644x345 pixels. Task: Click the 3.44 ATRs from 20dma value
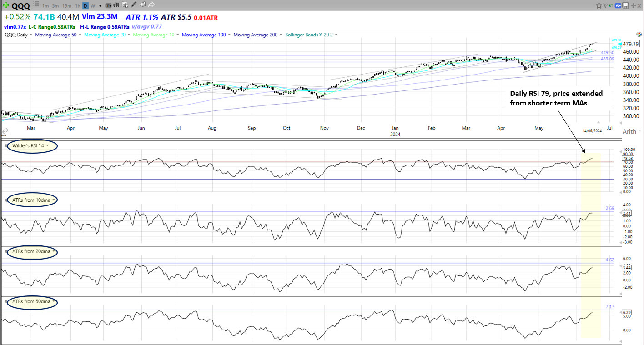628,267
